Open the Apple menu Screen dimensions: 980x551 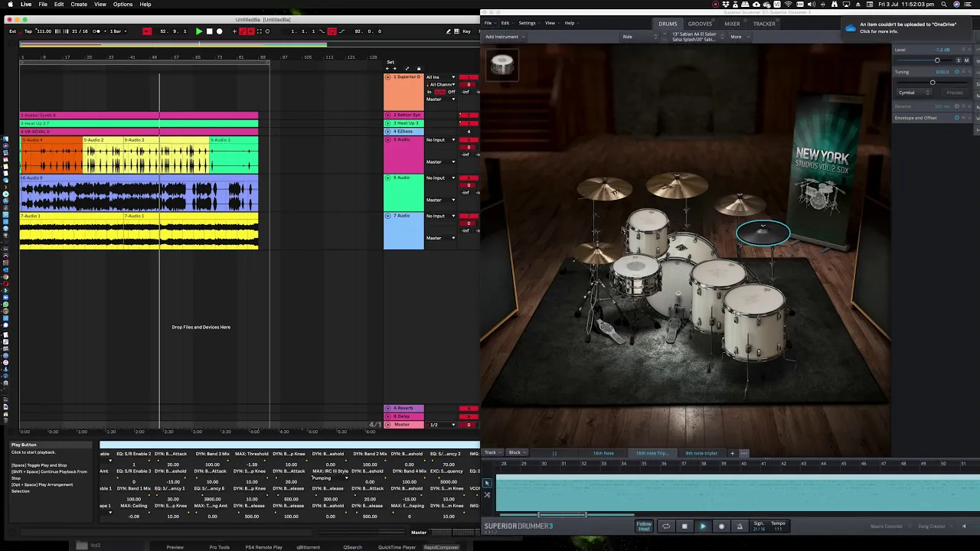(x=9, y=5)
